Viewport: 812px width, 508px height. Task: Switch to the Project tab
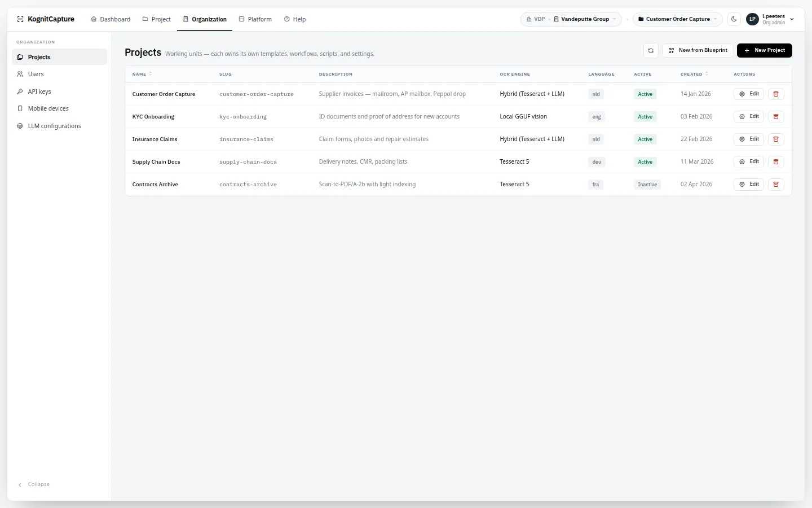coord(156,19)
